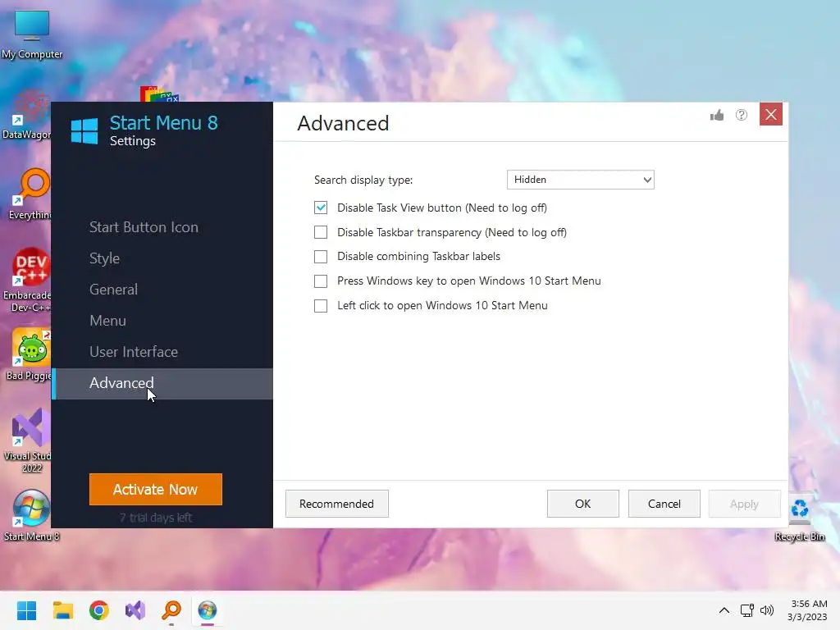Select the Menu settings section
Image resolution: width=840 pixels, height=630 pixels.
coord(107,321)
